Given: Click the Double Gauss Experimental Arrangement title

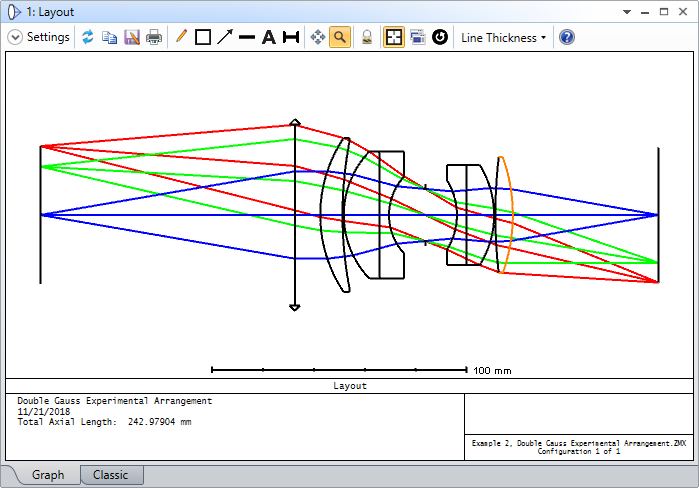Looking at the screenshot, I should click(115, 401).
